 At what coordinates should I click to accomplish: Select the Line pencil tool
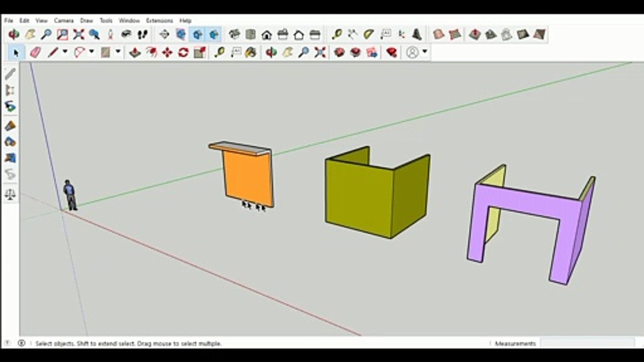tap(53, 52)
